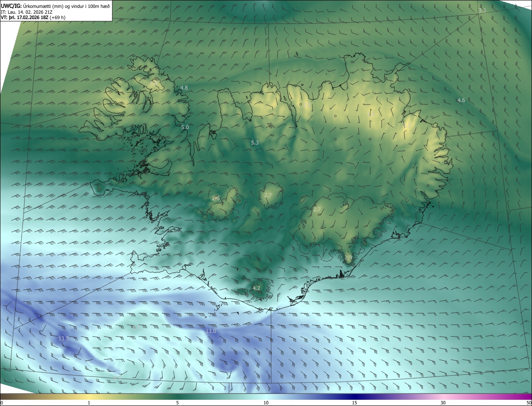
Task: Click the color scale label 15
Action: (355, 403)
